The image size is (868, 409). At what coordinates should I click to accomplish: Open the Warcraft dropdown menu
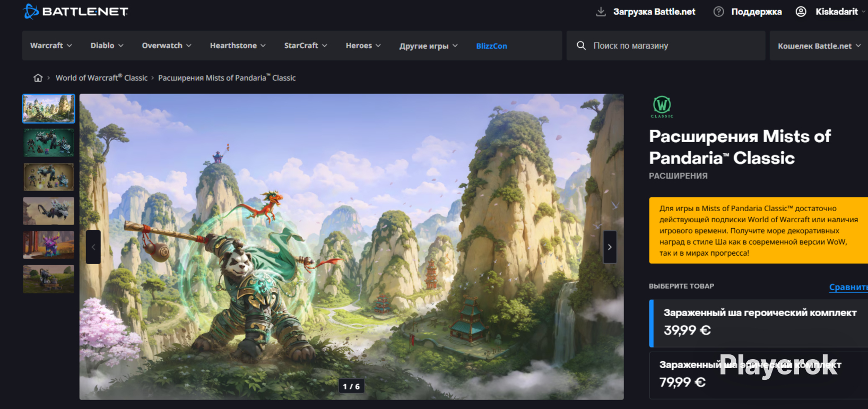pos(51,46)
